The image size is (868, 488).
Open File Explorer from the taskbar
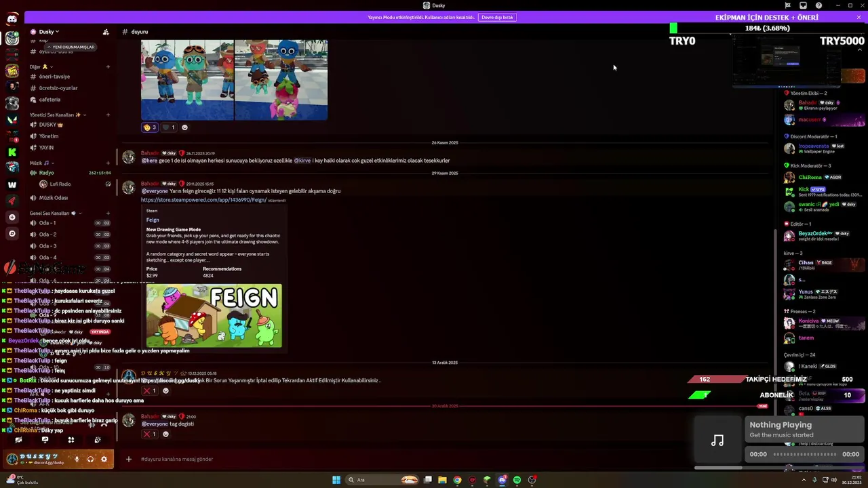(x=442, y=480)
